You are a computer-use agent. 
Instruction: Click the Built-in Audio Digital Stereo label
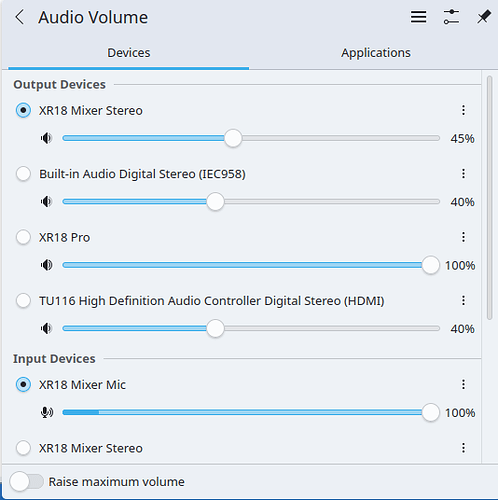pyautogui.click(x=142, y=174)
